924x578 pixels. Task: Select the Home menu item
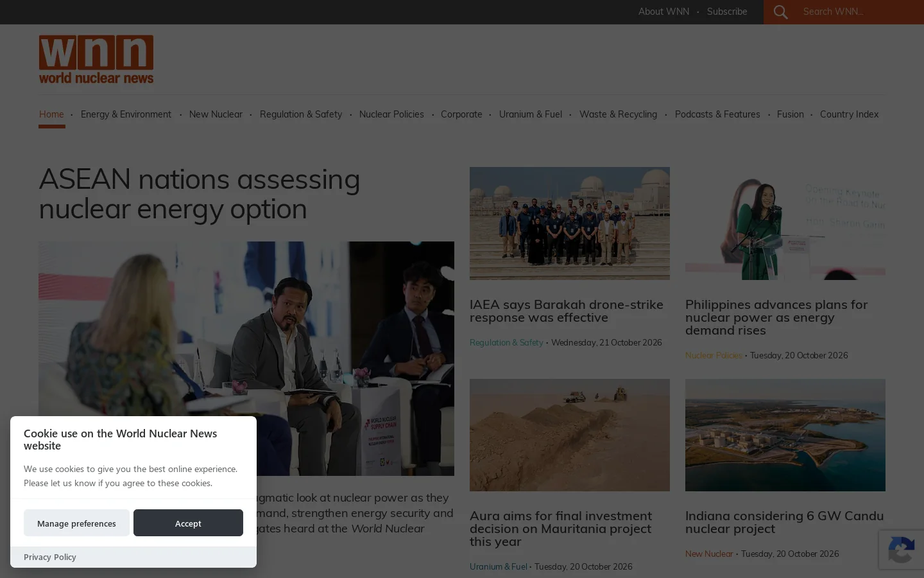[x=51, y=114]
